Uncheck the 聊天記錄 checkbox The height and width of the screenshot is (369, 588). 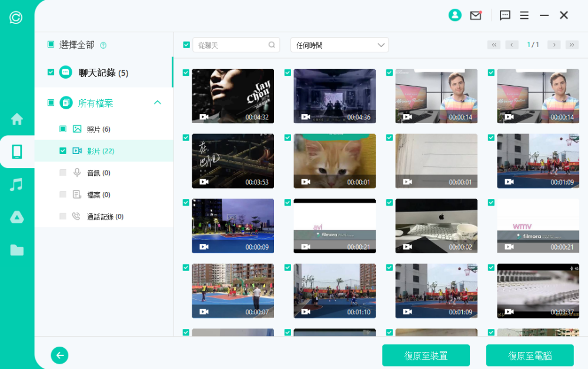click(51, 72)
